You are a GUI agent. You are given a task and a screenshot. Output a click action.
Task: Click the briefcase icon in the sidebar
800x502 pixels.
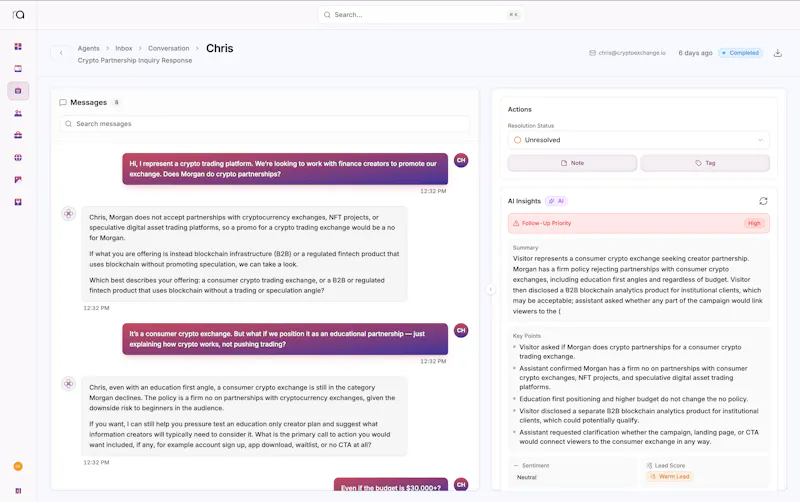pyautogui.click(x=18, y=135)
